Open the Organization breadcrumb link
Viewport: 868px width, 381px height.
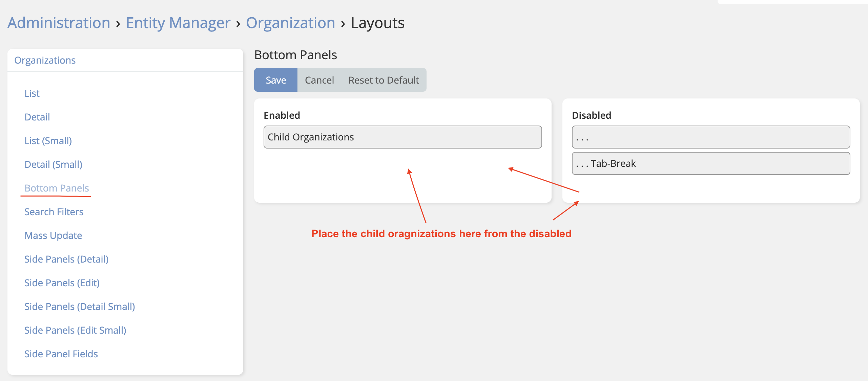pos(290,23)
